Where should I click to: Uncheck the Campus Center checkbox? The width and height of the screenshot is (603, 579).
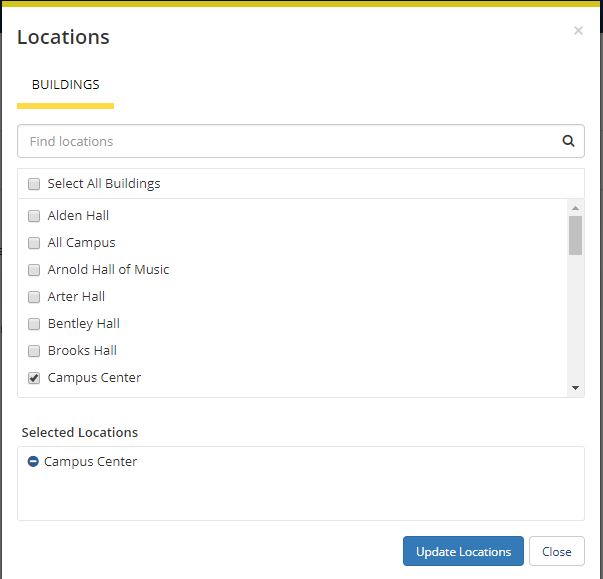click(34, 378)
